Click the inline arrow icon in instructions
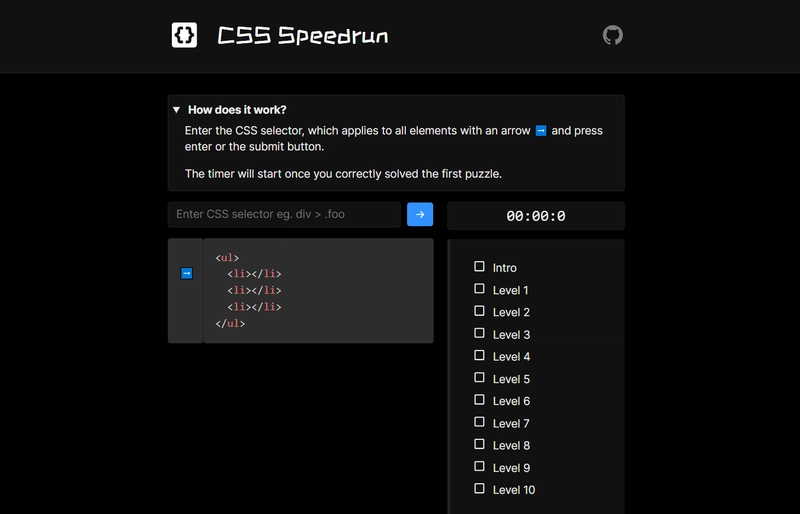Image resolution: width=800 pixels, height=514 pixels. coord(541,131)
